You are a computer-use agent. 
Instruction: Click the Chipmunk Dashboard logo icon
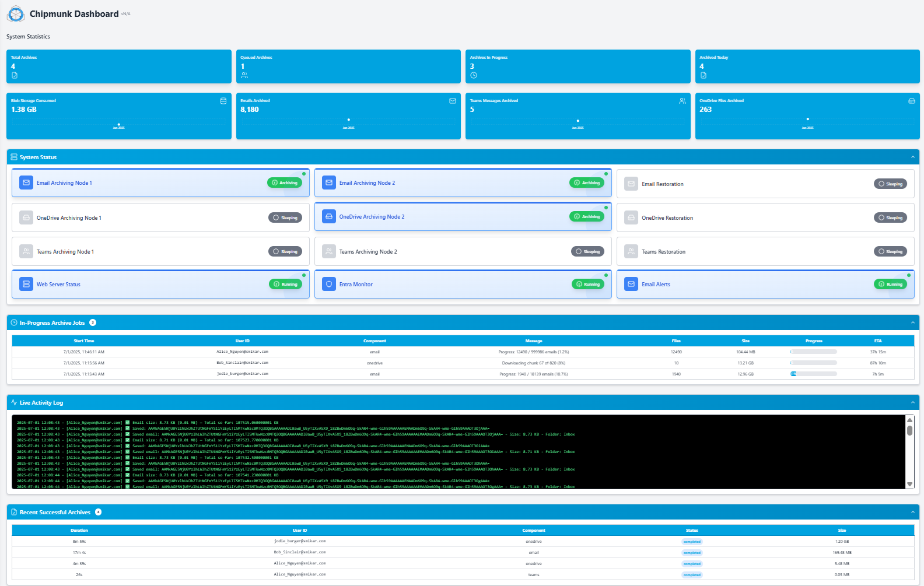(x=16, y=15)
